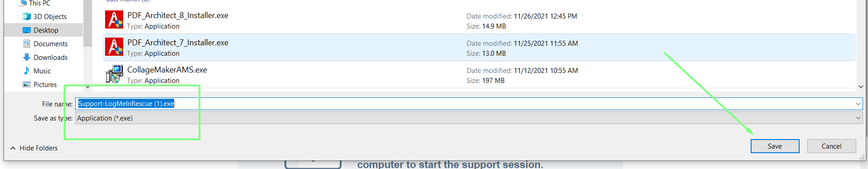Image resolution: width=868 pixels, height=169 pixels.
Task: Select the PDF_Architect_8_Installer.exe file icon
Action: [x=114, y=20]
